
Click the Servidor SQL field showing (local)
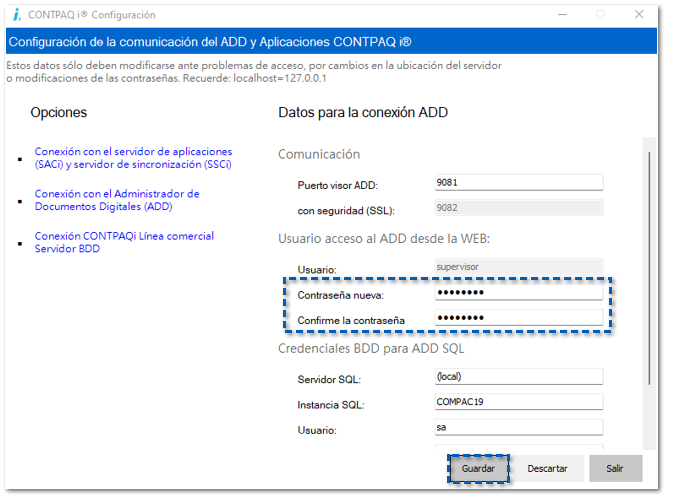tap(519, 377)
